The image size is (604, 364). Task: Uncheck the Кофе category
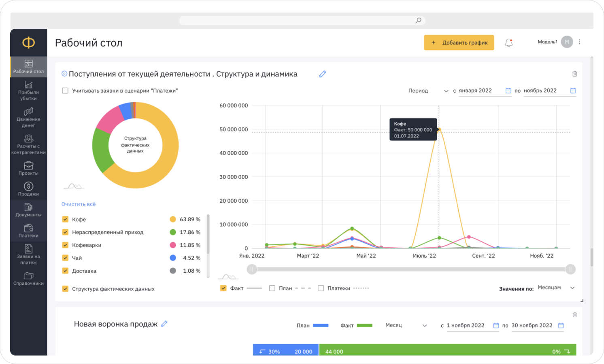(x=65, y=219)
